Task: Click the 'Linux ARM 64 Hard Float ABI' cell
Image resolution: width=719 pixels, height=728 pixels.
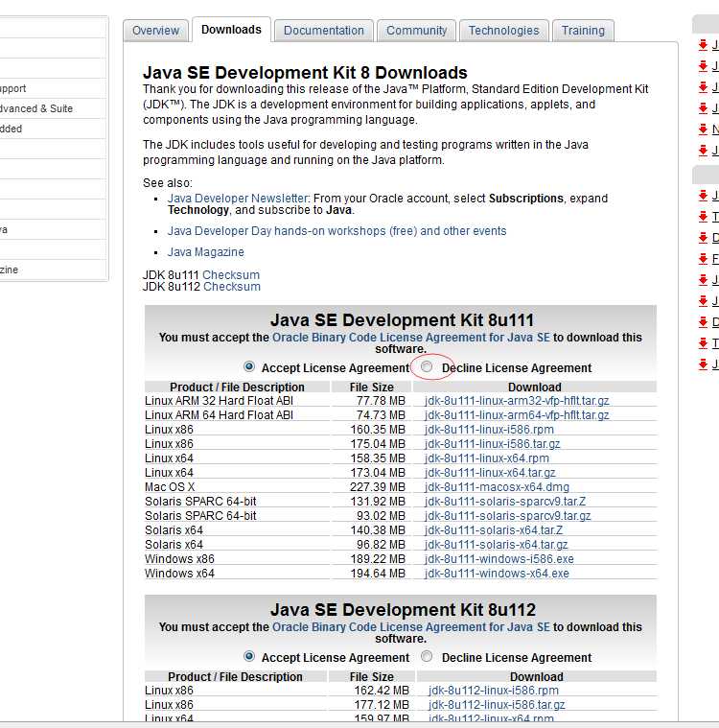Action: pos(219,415)
